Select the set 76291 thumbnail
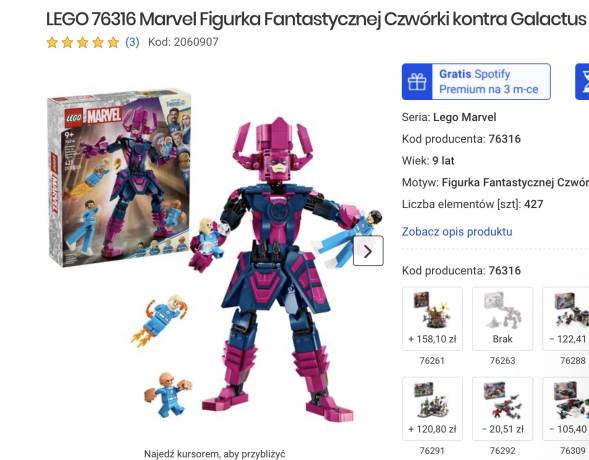The width and height of the screenshot is (589, 460). [x=432, y=409]
